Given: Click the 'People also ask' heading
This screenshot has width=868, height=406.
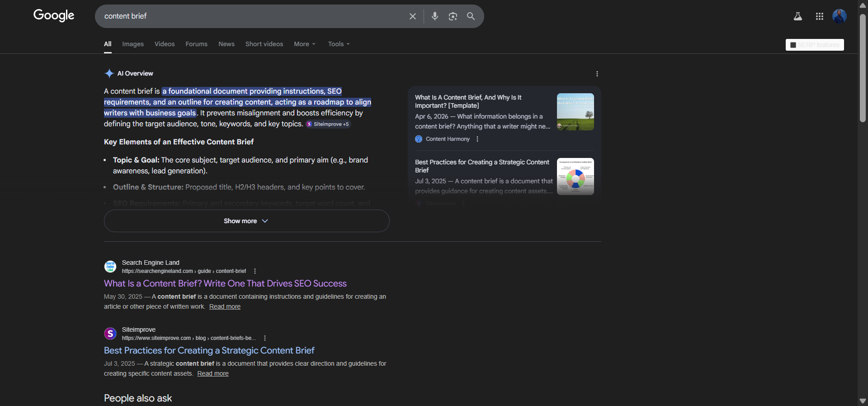Looking at the screenshot, I should [x=138, y=398].
